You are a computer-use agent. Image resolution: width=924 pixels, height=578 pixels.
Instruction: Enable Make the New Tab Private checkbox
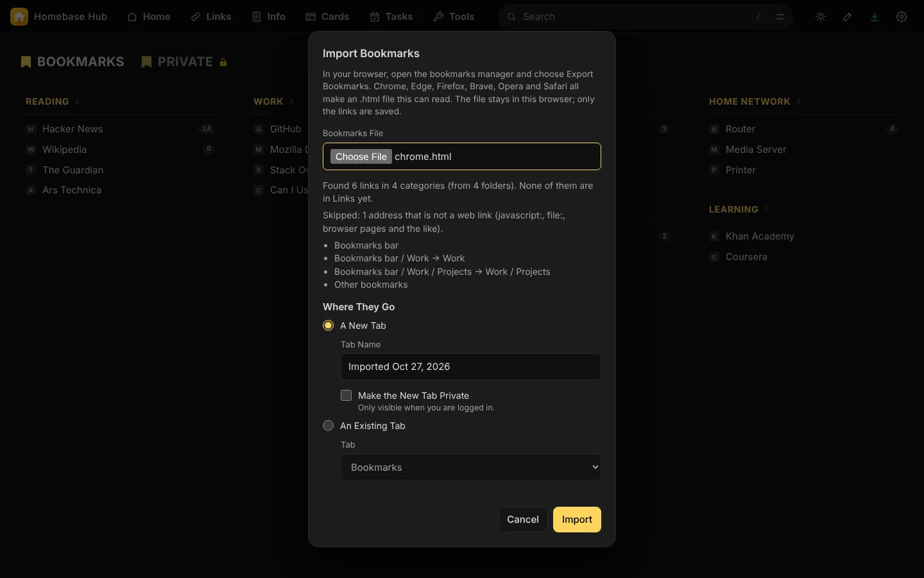(346, 396)
